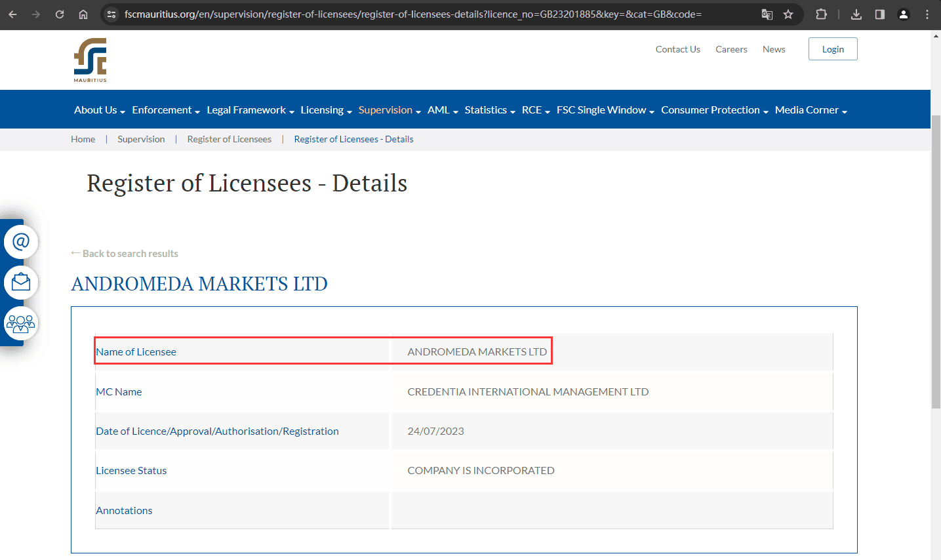
Task: Toggle the browser side panel icon
Action: pos(880,14)
